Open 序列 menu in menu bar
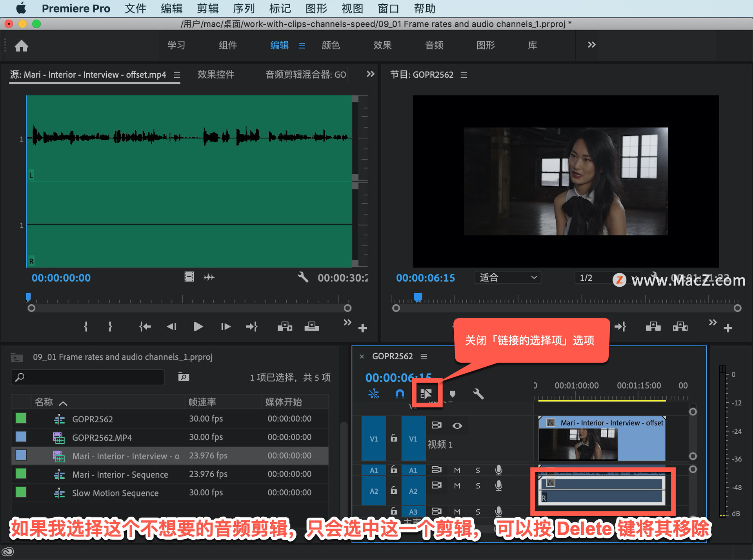753x560 pixels. pos(244,8)
